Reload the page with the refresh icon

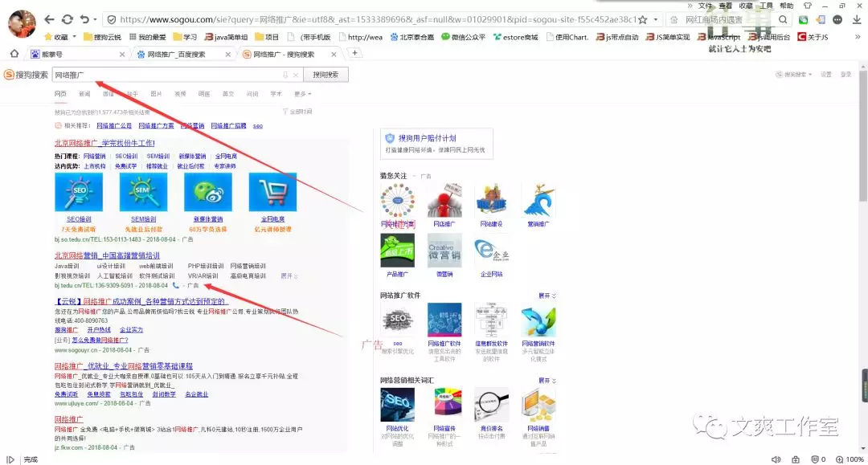point(67,19)
